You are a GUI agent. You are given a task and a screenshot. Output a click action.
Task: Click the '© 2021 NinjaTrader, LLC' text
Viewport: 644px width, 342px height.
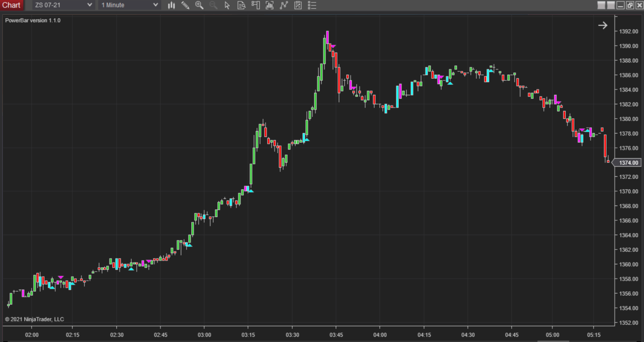[34, 319]
